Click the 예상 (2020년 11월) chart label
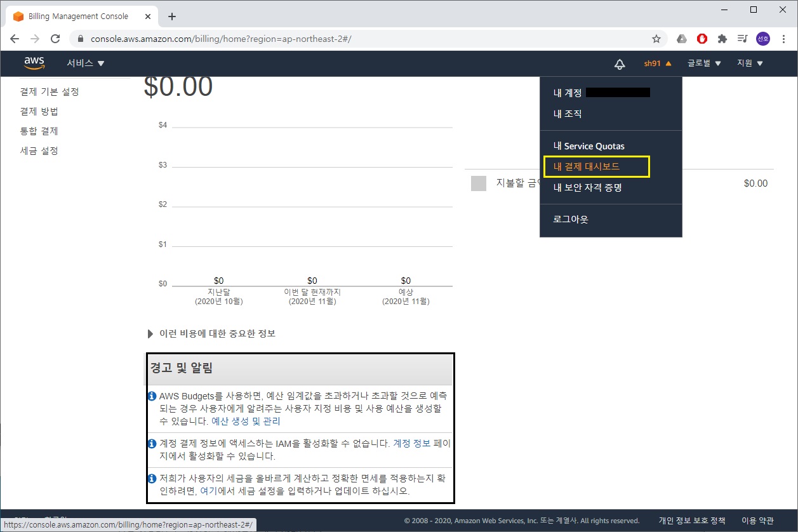The height and width of the screenshot is (532, 798). pyautogui.click(x=406, y=296)
